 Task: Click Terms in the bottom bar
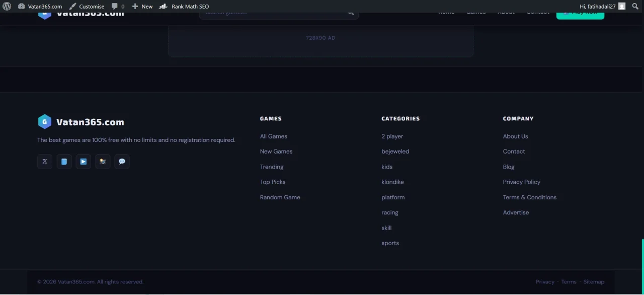pos(569,282)
